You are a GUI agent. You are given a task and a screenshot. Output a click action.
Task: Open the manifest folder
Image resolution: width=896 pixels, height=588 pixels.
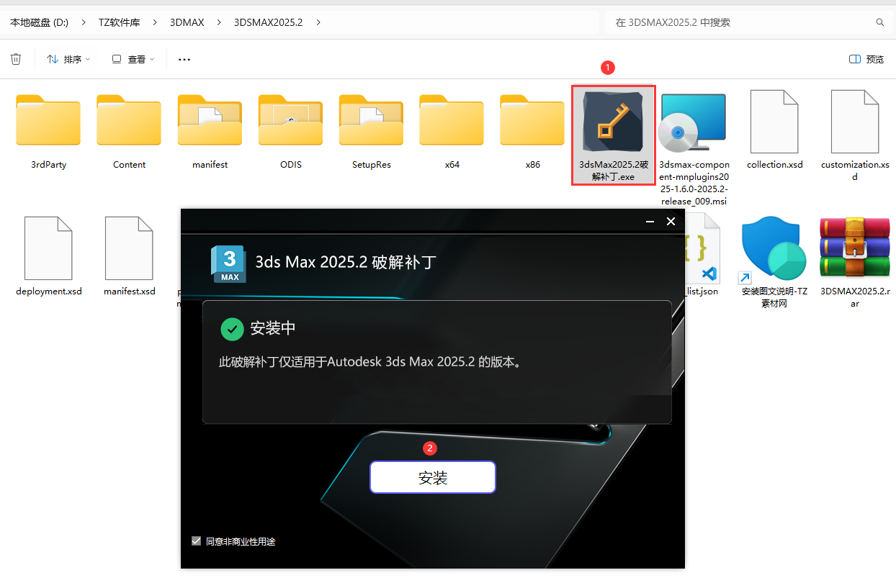[x=210, y=119]
